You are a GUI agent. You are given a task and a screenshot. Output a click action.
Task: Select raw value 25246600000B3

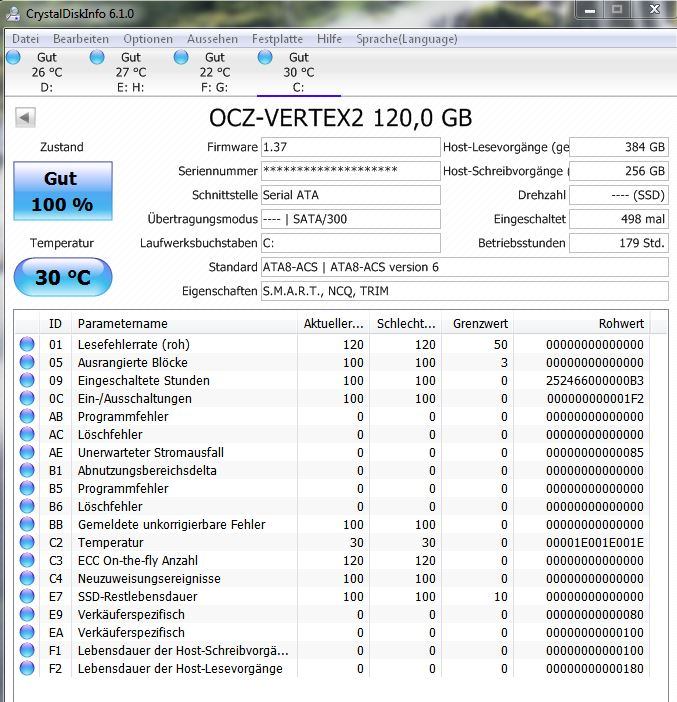click(595, 381)
